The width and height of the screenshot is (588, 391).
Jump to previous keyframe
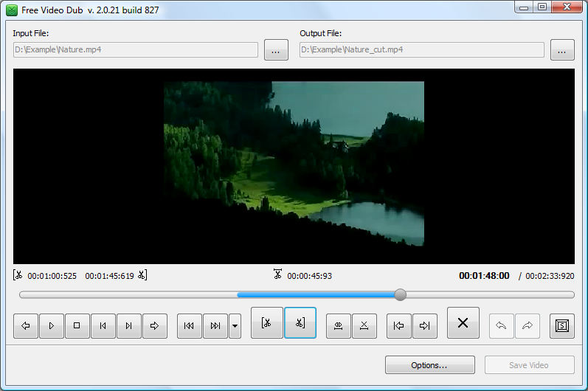(x=190, y=326)
